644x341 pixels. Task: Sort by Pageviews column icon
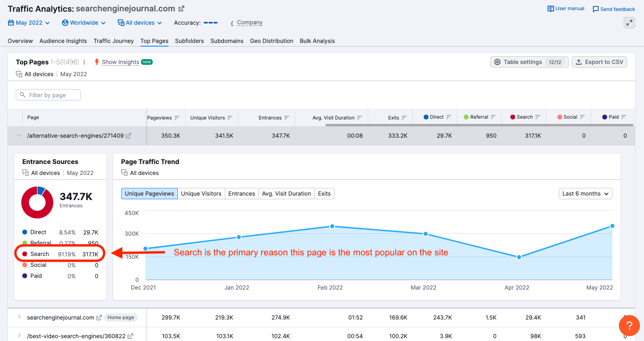[177, 118]
